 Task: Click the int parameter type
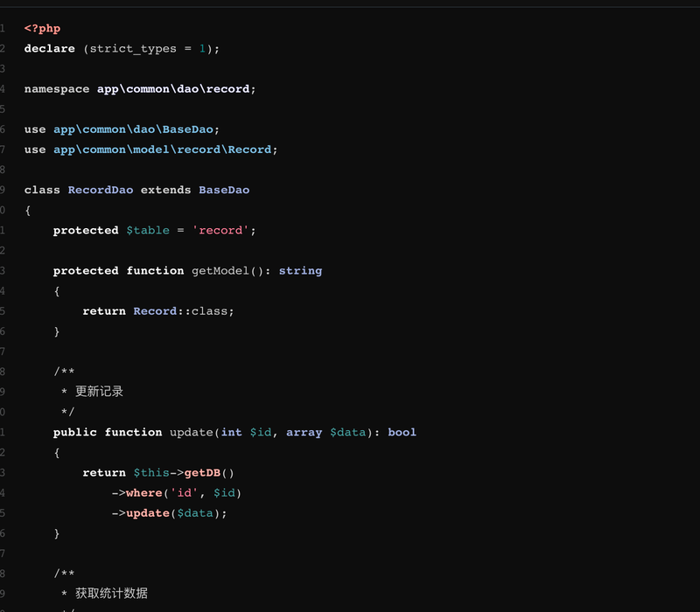pyautogui.click(x=231, y=433)
